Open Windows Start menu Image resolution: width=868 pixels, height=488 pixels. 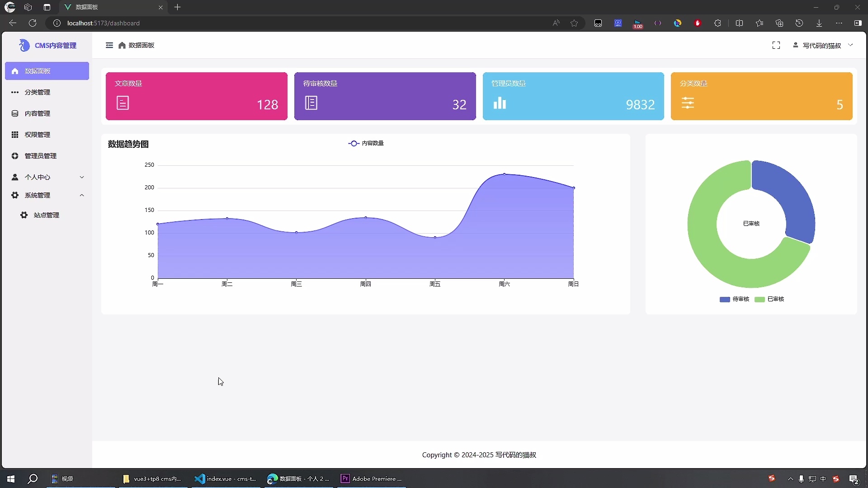click(11, 479)
